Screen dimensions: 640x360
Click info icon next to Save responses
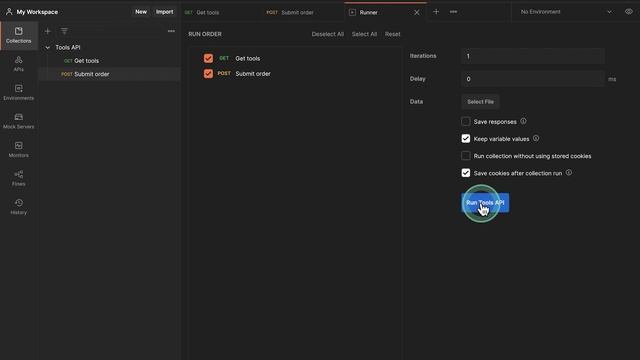pos(523,121)
